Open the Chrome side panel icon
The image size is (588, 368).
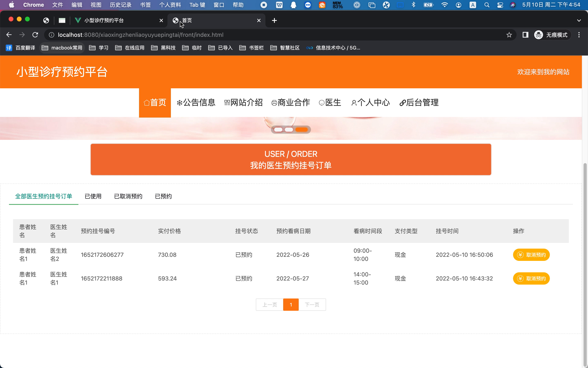pos(525,35)
